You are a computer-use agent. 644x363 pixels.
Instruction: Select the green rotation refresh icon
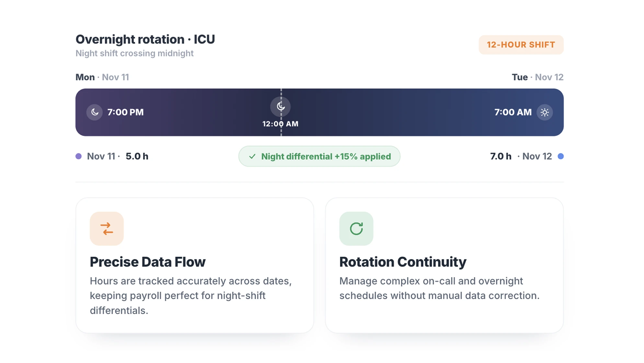(356, 229)
